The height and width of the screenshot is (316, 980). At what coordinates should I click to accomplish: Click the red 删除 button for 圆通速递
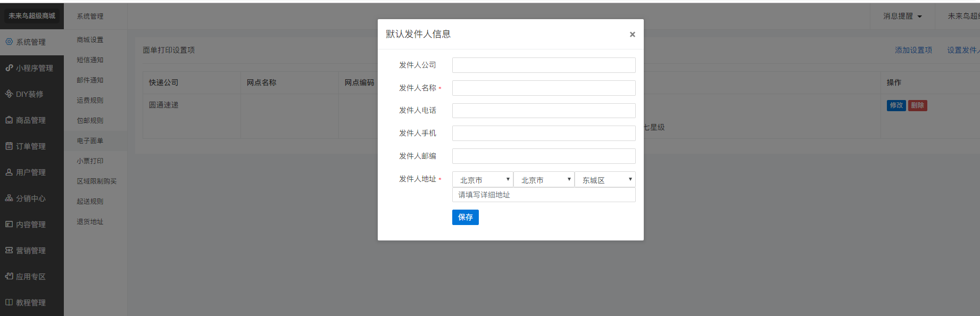pos(917,105)
